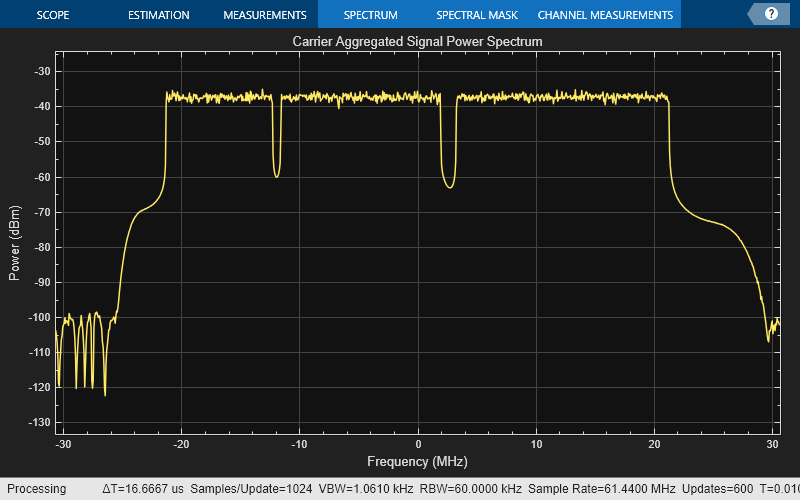This screenshot has width=800, height=500.
Task: Select the Power (dBm) y-axis label
Action: (x=14, y=243)
